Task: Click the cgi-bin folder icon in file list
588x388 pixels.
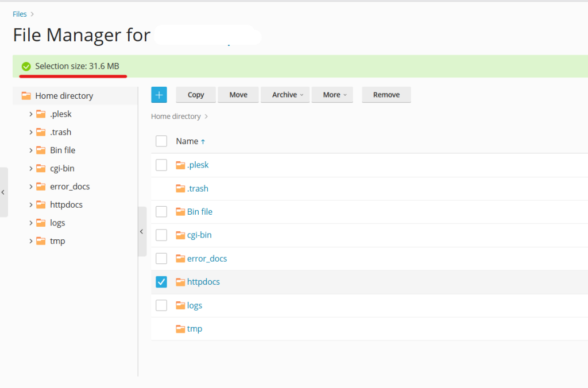Action: click(x=180, y=235)
